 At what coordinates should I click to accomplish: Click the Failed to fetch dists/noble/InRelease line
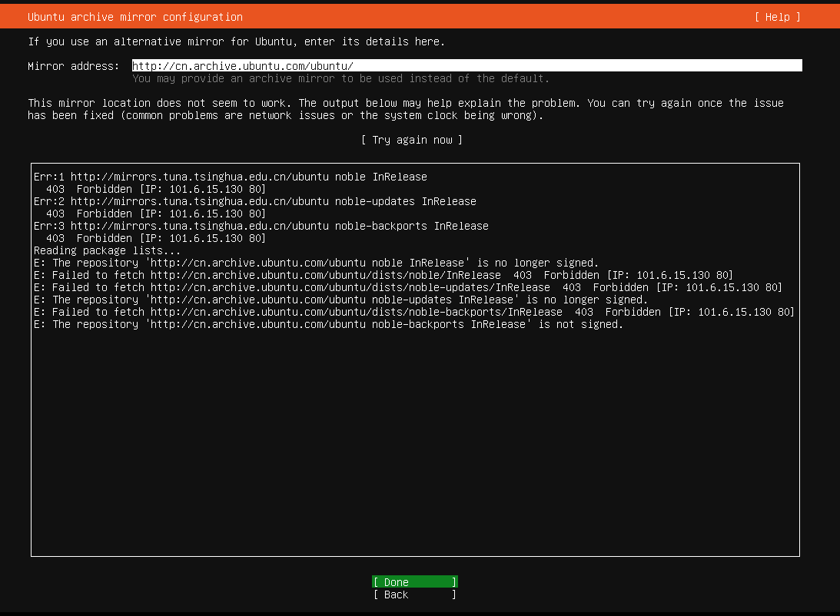coord(383,275)
